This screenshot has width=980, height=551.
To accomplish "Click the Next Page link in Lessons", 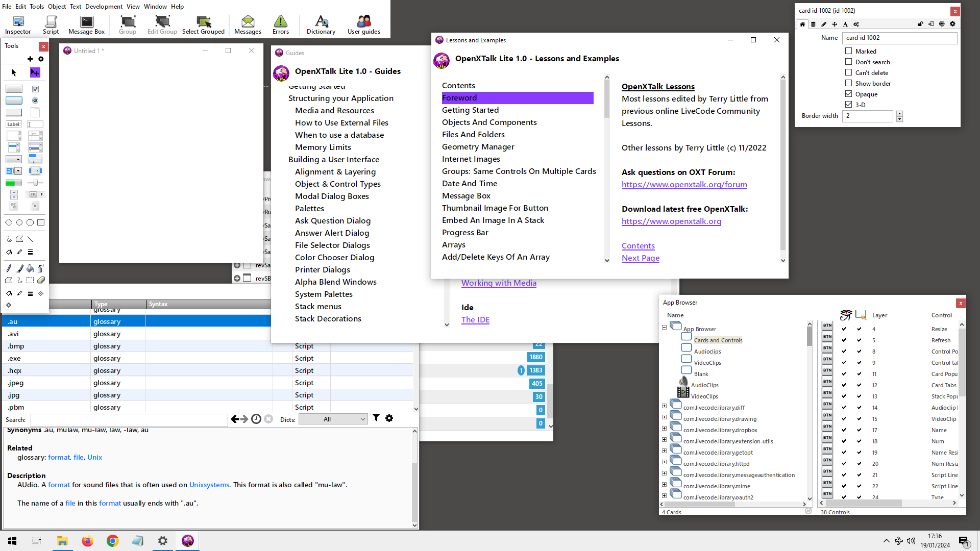I will coord(640,258).
